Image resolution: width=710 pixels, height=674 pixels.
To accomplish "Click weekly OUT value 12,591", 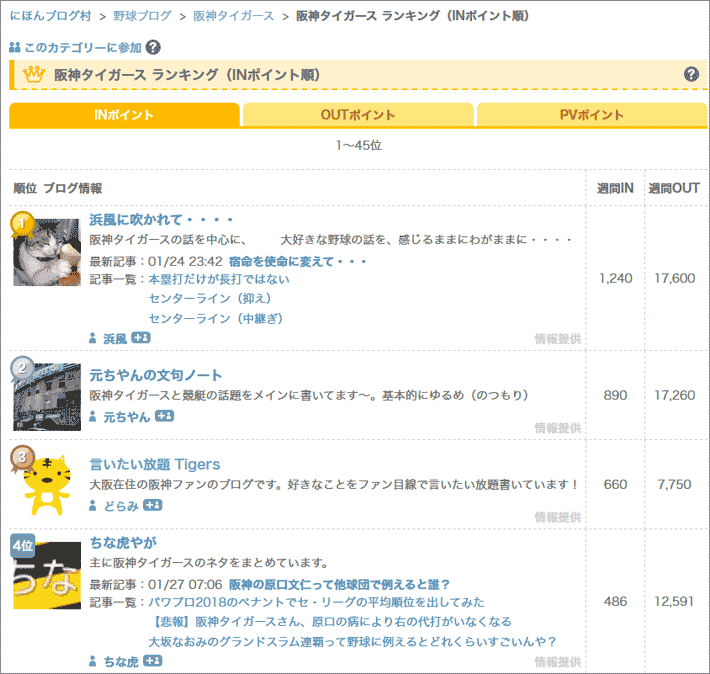I will (x=675, y=602).
